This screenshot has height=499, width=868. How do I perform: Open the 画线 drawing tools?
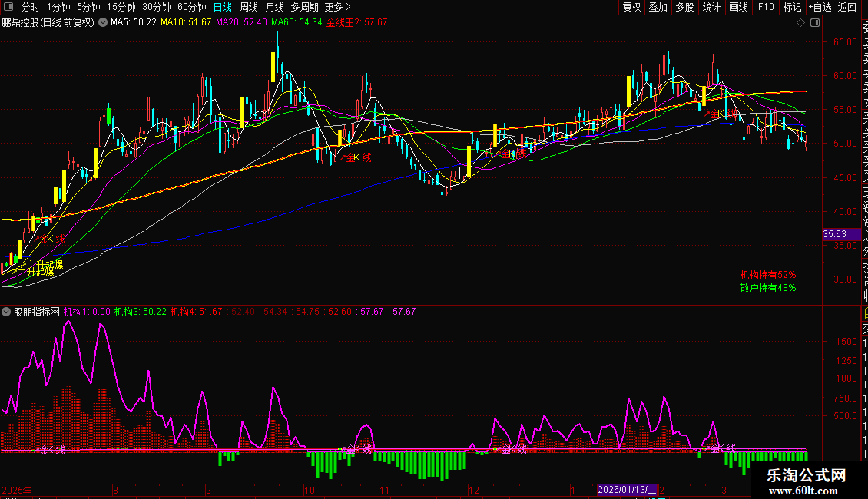[738, 7]
